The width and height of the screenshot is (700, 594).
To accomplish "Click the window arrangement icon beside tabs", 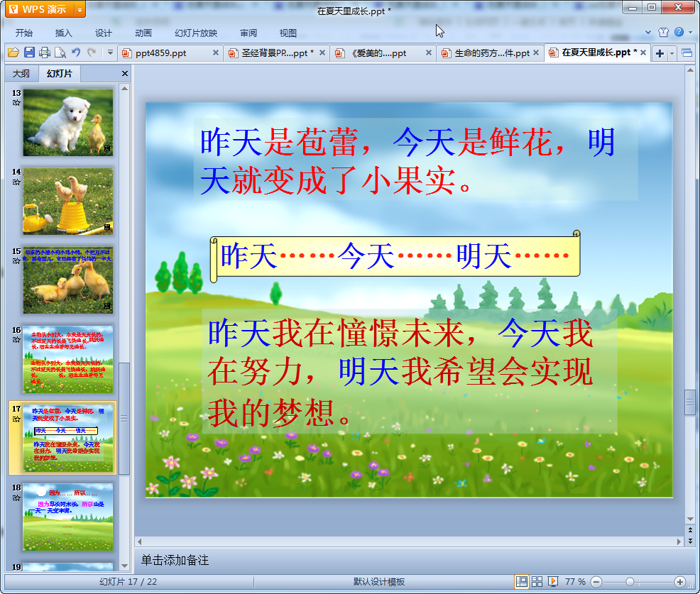I will 687,53.
